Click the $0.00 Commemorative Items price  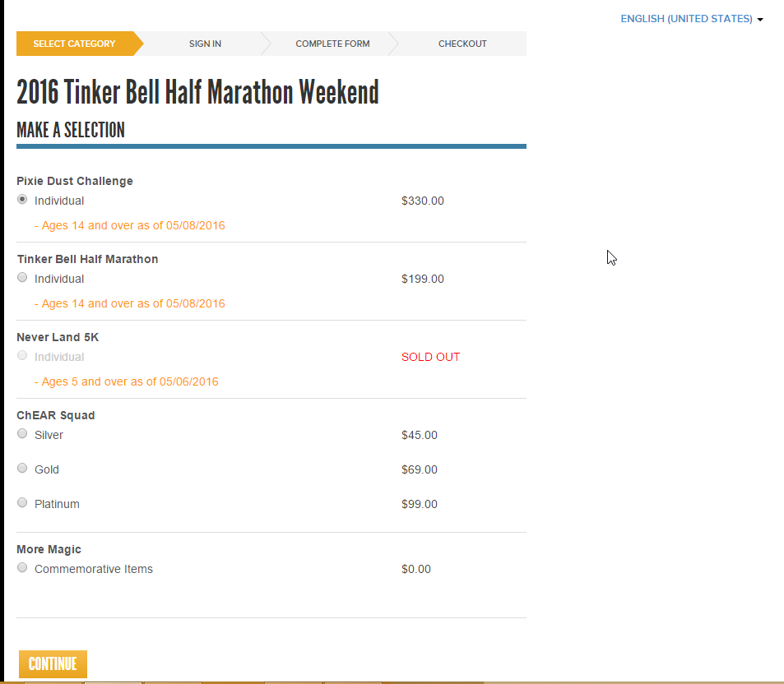pyautogui.click(x=416, y=569)
